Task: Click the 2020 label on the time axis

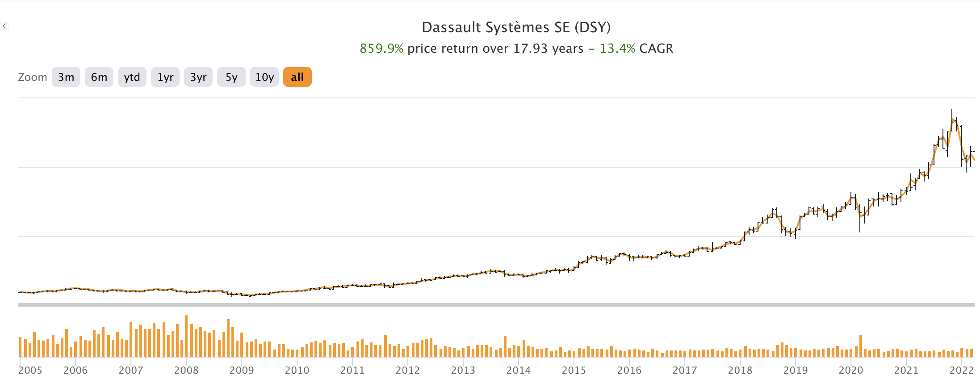Action: tap(851, 370)
